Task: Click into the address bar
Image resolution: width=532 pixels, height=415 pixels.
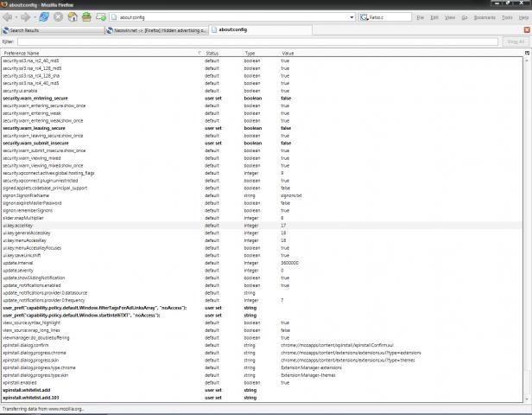Action: tap(232, 17)
